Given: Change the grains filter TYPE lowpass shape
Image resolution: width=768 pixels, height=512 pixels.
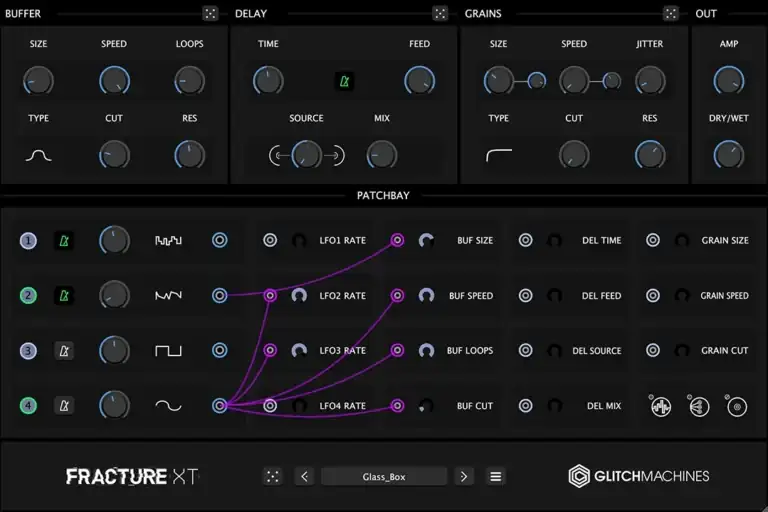Looking at the screenshot, I should coord(499,155).
